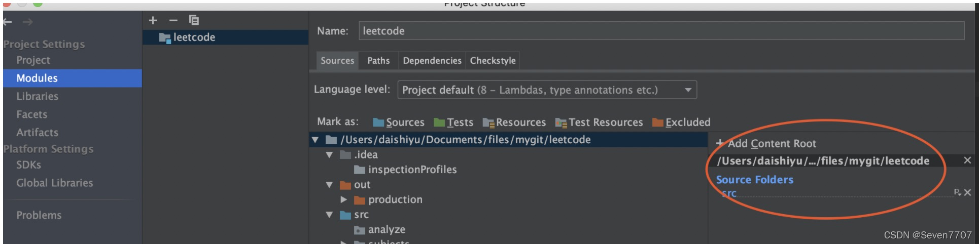Image resolution: width=980 pixels, height=244 pixels.
Task: Click the remove module minus icon
Action: [173, 20]
